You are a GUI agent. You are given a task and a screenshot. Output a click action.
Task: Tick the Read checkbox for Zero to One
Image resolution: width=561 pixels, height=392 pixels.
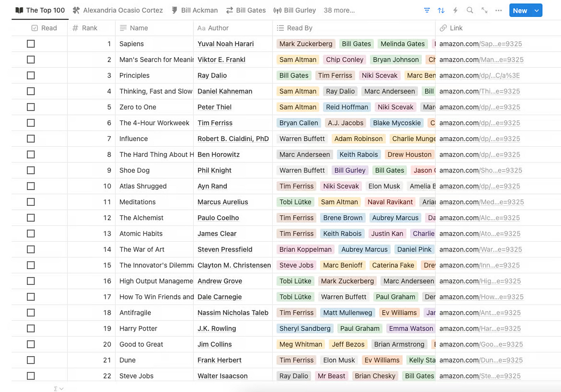(x=31, y=107)
